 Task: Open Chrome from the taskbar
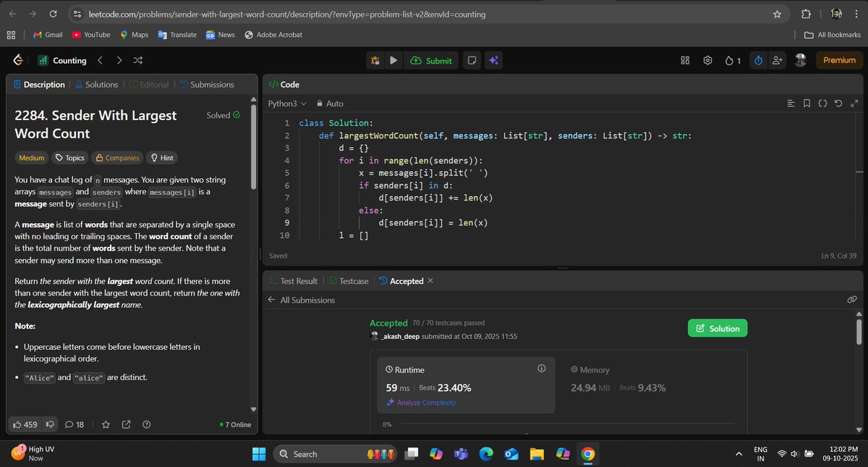click(588, 454)
